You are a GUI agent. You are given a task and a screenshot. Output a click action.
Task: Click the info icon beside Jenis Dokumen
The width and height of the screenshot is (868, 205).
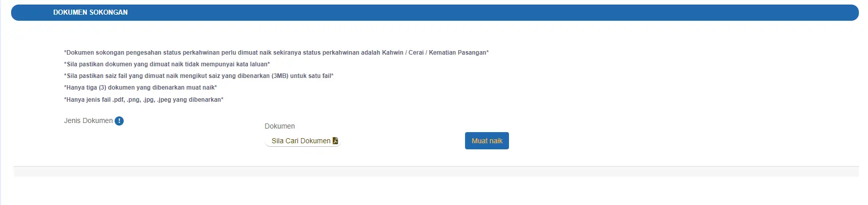[x=119, y=121]
